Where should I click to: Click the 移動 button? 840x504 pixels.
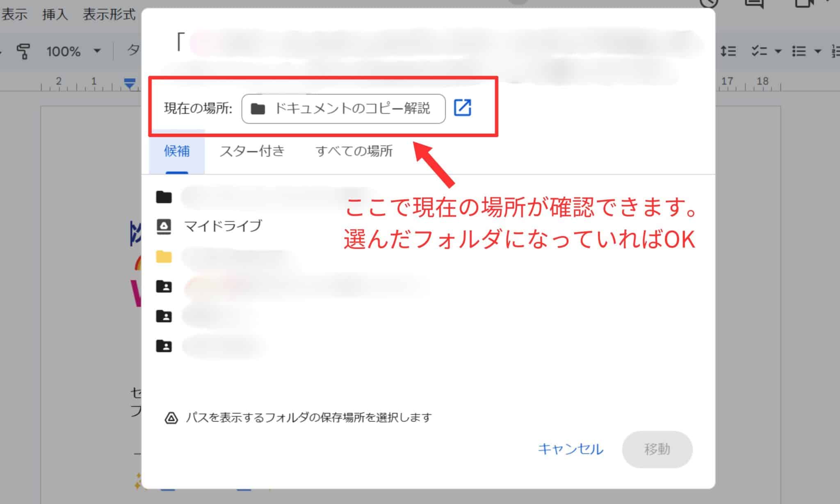pyautogui.click(x=657, y=449)
